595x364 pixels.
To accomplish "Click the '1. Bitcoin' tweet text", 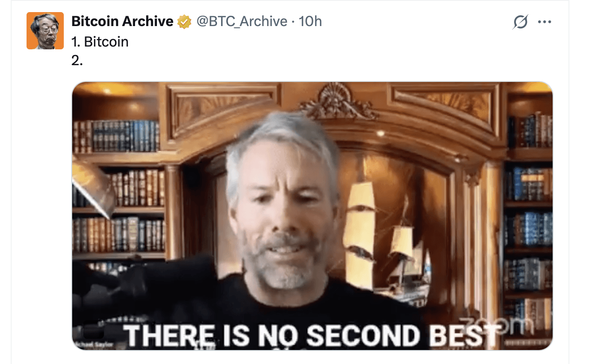I will point(100,42).
